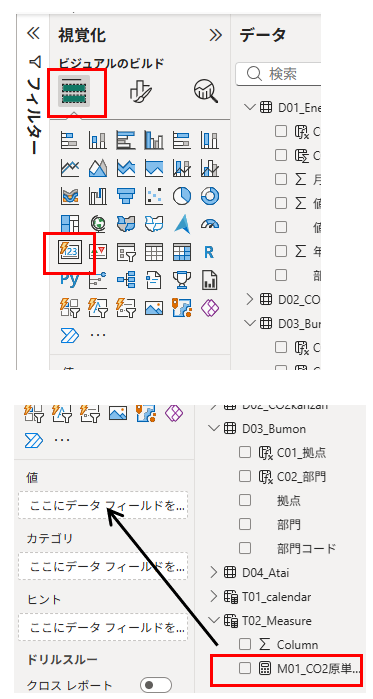Viewport: 373px width, 699px height.
Task: Tick the C02_部門 field checkbox
Action: click(245, 476)
